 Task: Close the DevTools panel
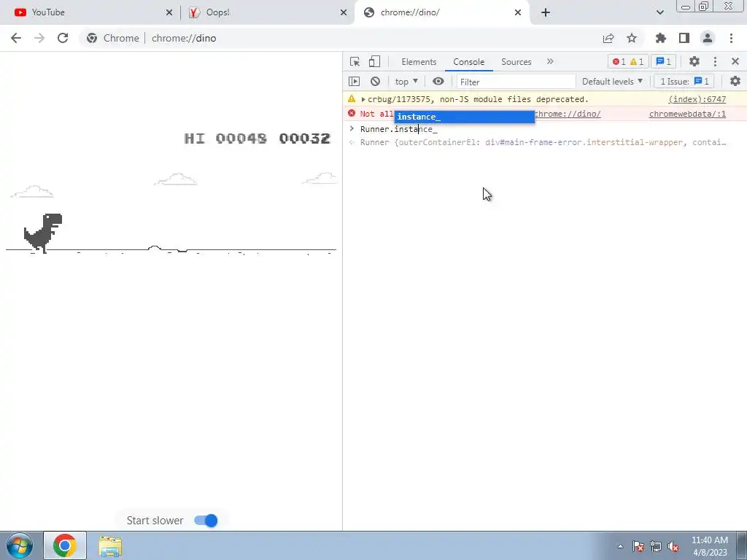[735, 61]
